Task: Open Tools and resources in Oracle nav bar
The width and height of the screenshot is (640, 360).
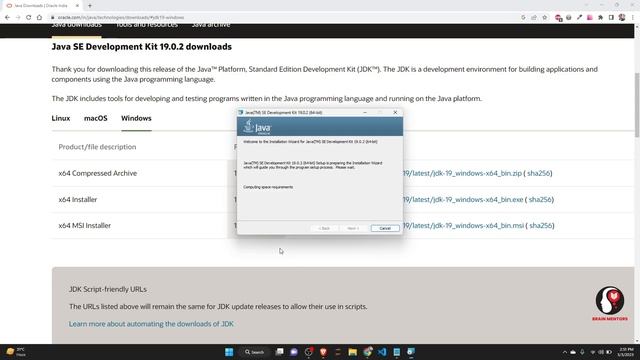Action: [x=147, y=25]
